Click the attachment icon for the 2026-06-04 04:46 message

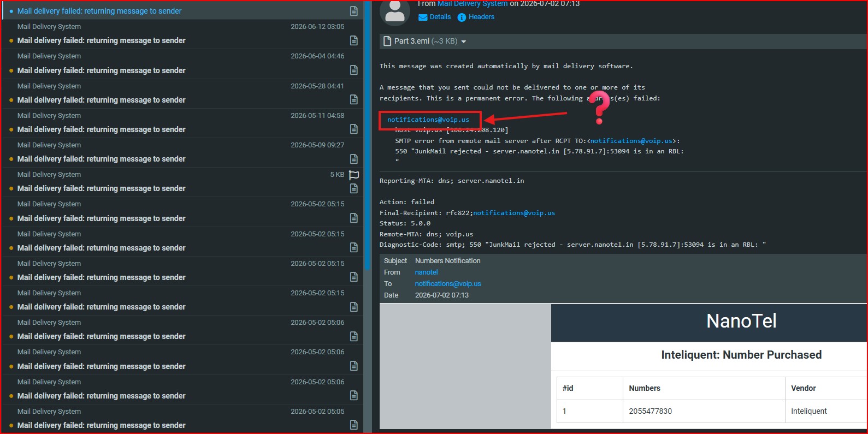point(354,70)
